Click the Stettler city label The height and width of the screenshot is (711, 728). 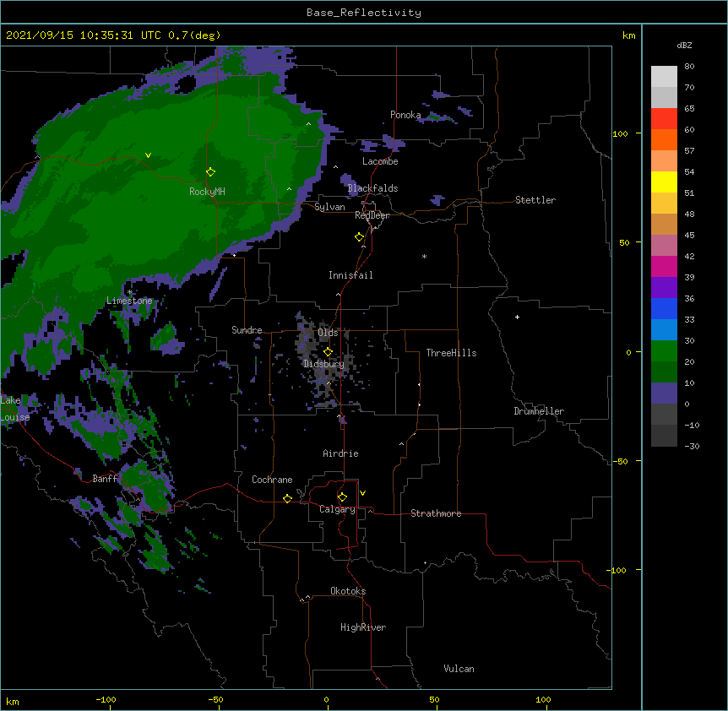tap(535, 200)
